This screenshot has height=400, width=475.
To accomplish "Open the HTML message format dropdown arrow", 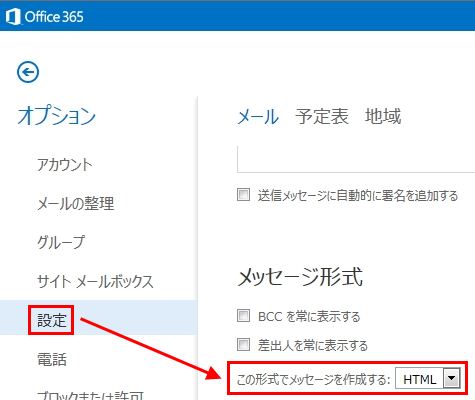I will 452,378.
